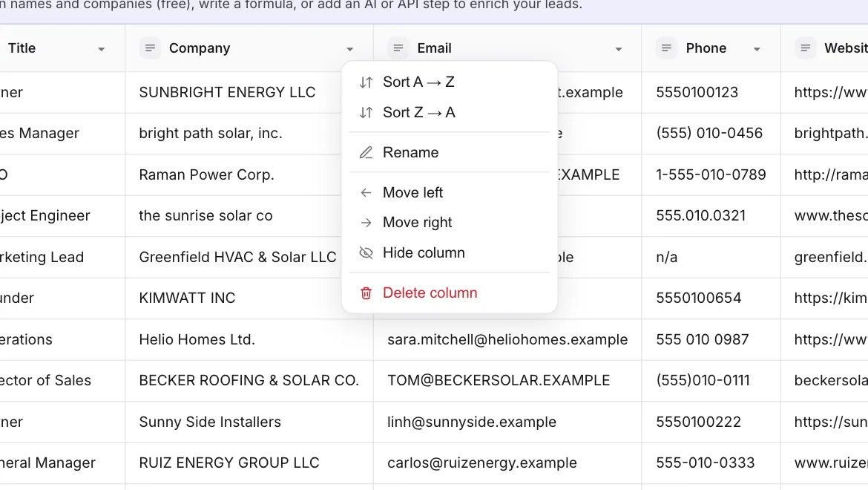Select linh@sunnyside.example email cell
Viewport: 868px width, 490px height.
507,422
